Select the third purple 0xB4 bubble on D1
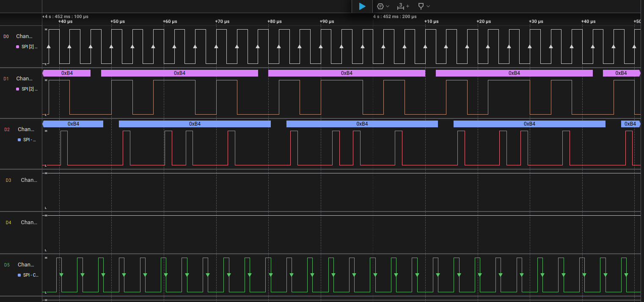Viewport: 644px width, 302px height. 347,73
